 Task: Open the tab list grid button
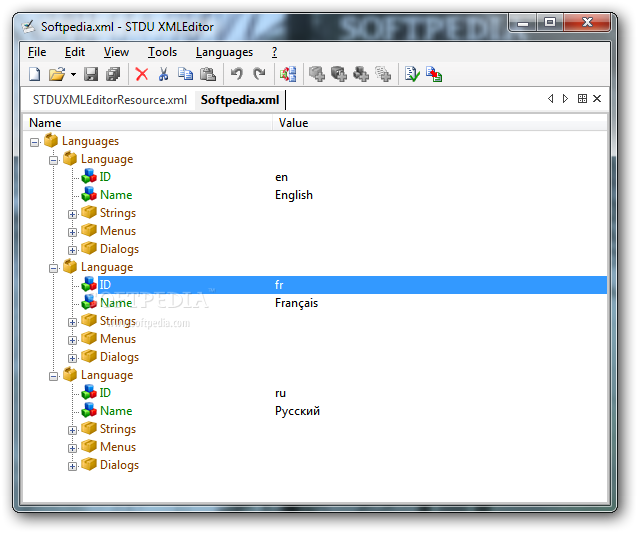tap(582, 98)
